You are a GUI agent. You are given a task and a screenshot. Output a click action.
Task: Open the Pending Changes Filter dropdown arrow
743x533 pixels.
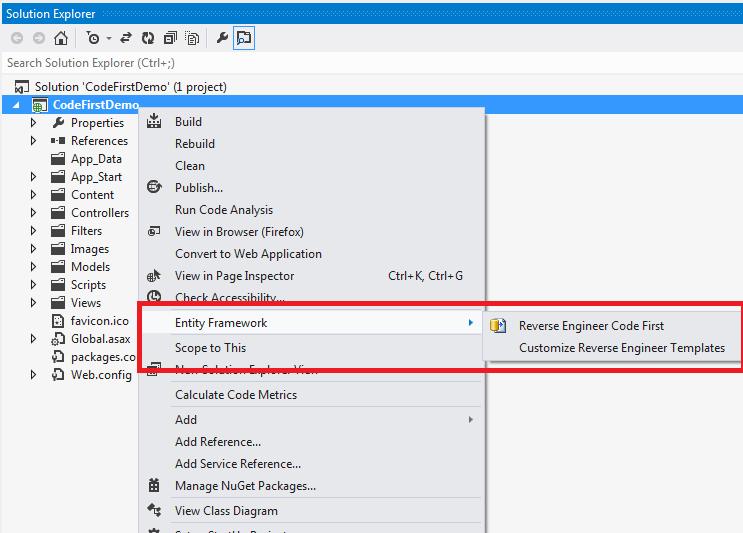tap(108, 39)
